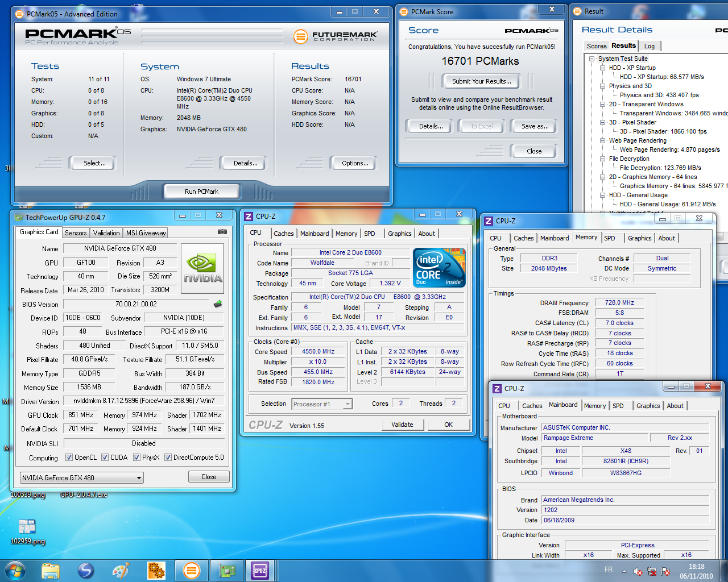
Task: Collapse the Physics and 3D node
Action: [603, 86]
